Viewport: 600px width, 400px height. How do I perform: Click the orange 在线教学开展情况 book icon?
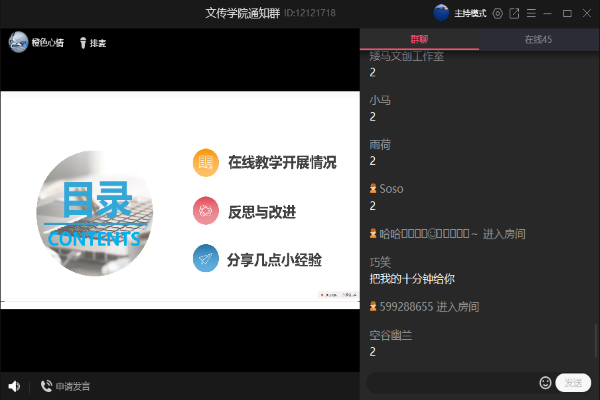point(206,162)
